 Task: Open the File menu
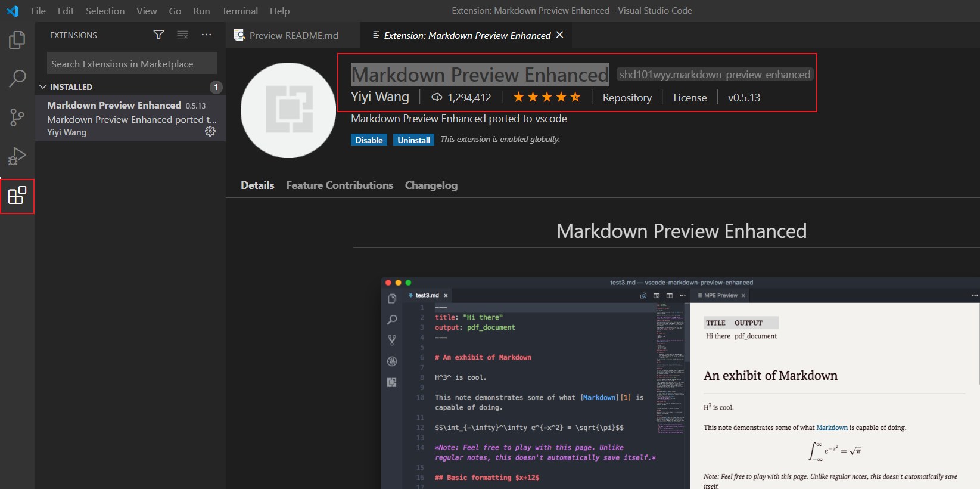point(39,11)
